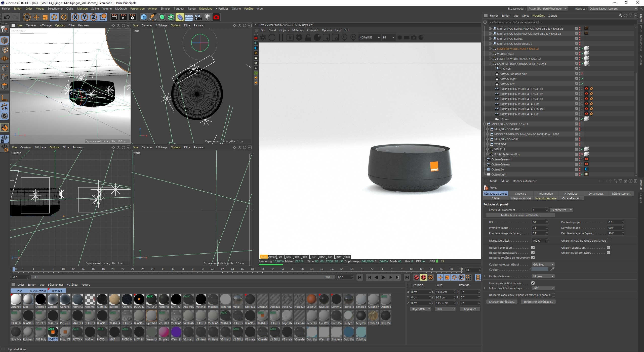Open the sRVB color profile dropdown

point(543,288)
